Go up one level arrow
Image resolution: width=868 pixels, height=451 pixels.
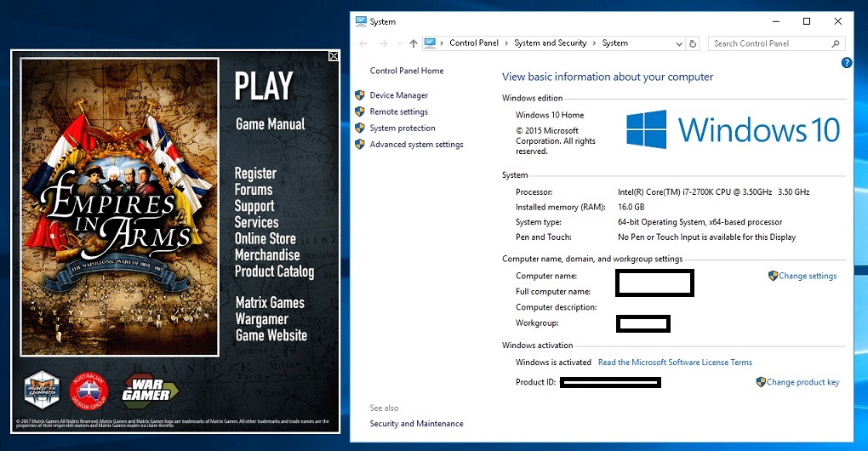[x=414, y=43]
